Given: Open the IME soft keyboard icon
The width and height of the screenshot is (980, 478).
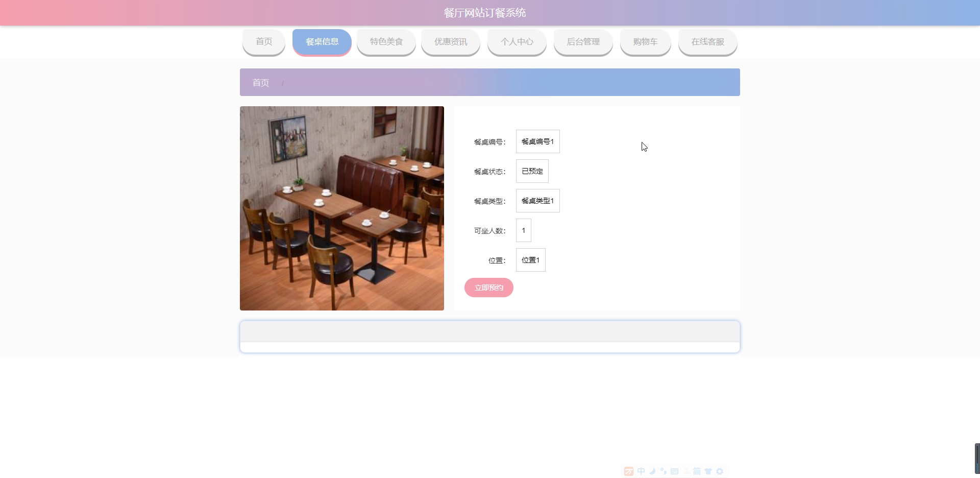Looking at the screenshot, I should pos(674,471).
